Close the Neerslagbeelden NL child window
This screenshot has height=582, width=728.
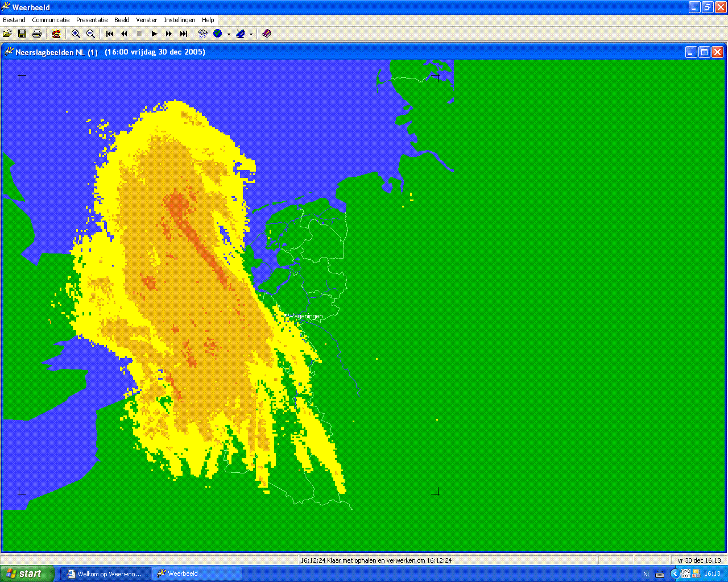coord(717,52)
